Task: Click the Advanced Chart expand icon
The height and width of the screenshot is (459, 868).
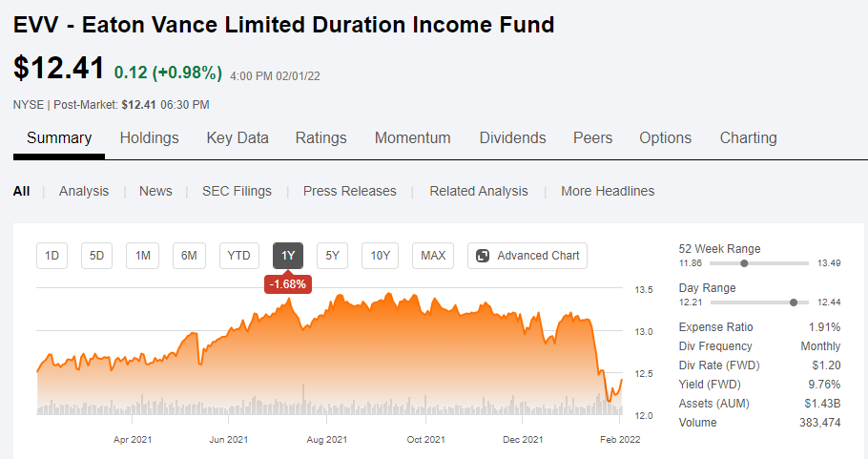Action: [x=483, y=256]
